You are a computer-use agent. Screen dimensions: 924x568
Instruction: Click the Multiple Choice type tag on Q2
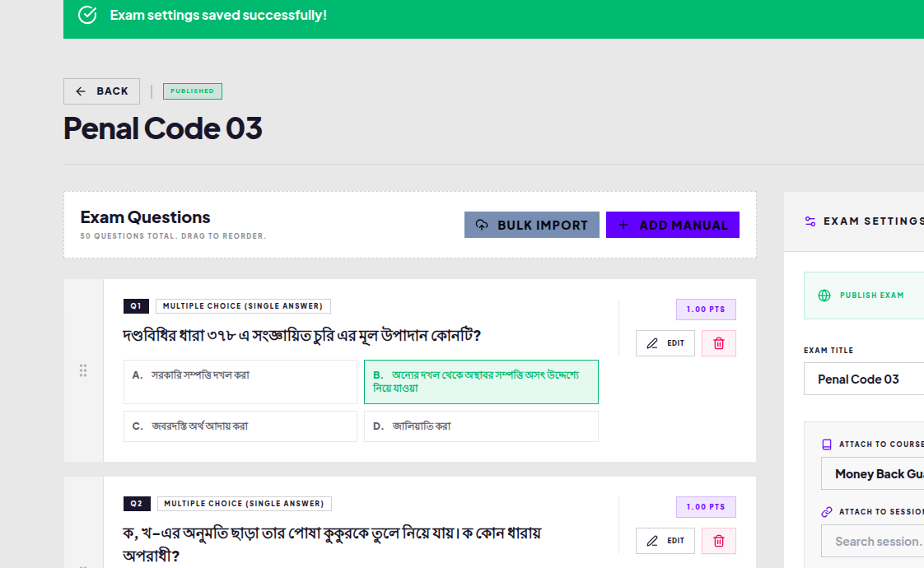point(244,504)
